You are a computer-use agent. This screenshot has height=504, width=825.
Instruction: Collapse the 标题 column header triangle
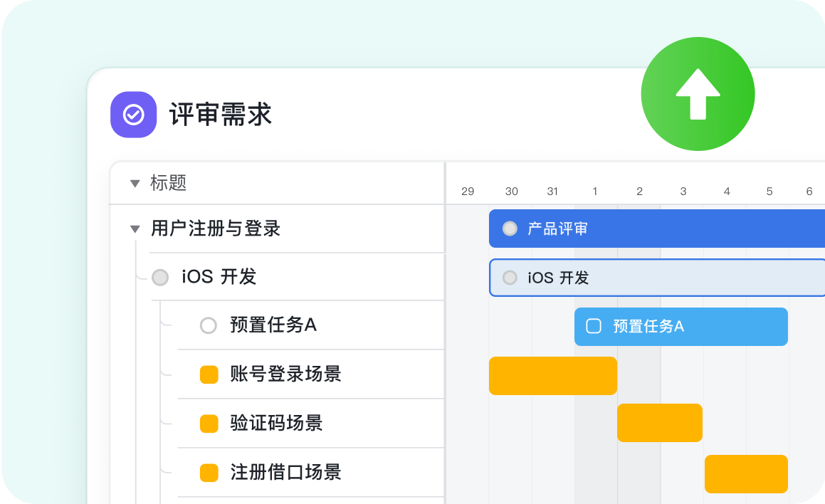tap(135, 184)
